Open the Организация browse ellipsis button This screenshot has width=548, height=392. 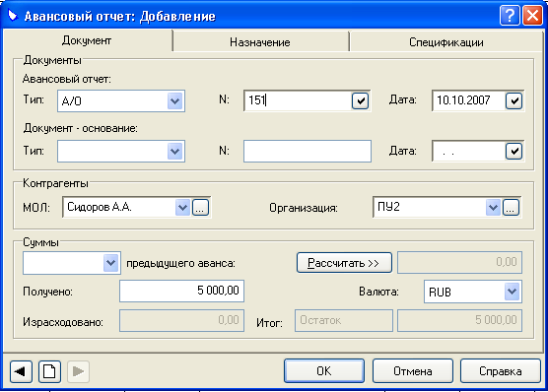511,207
